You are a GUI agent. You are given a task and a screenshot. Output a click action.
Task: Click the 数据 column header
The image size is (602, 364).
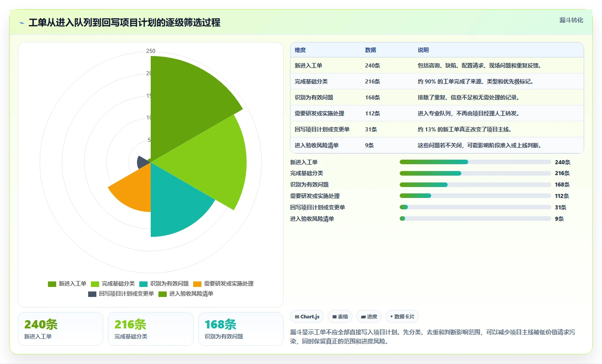pyautogui.click(x=370, y=50)
